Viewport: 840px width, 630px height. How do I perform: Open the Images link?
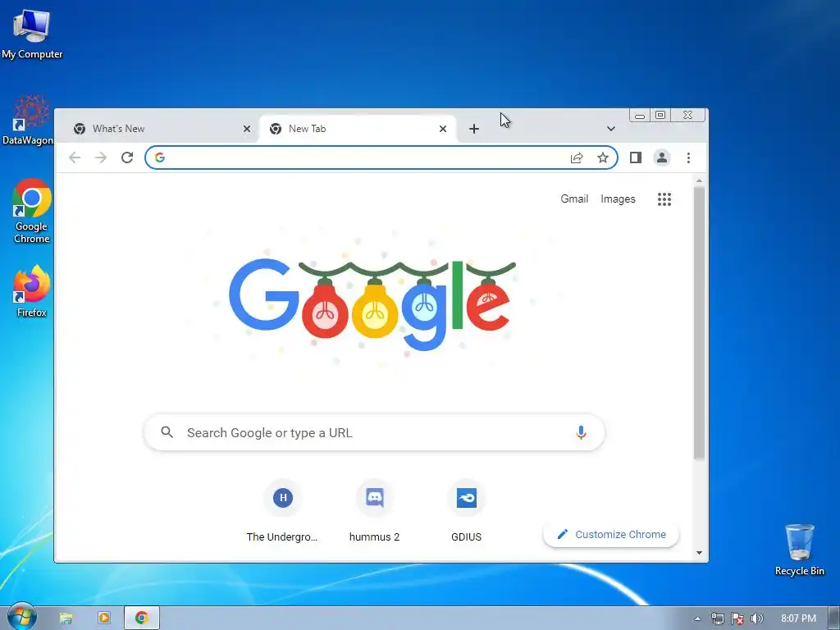[x=618, y=199]
